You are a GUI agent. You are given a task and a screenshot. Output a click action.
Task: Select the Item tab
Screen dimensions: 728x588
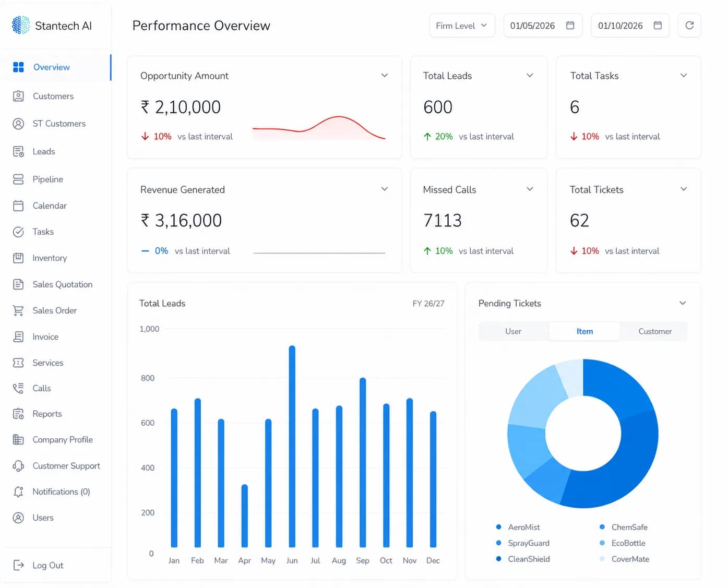pos(584,331)
